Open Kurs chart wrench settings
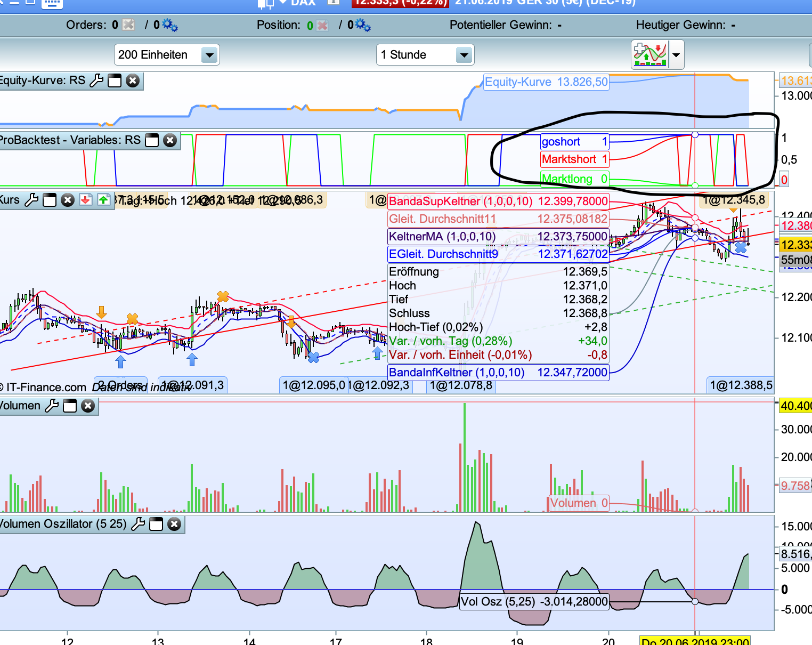 click(31, 200)
